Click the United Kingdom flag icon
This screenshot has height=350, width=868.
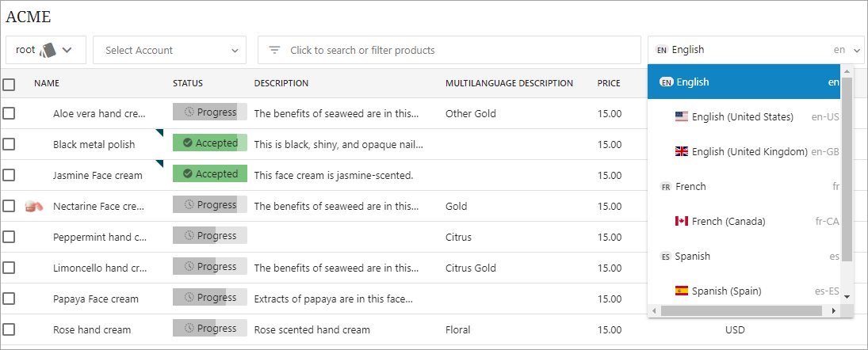click(682, 151)
